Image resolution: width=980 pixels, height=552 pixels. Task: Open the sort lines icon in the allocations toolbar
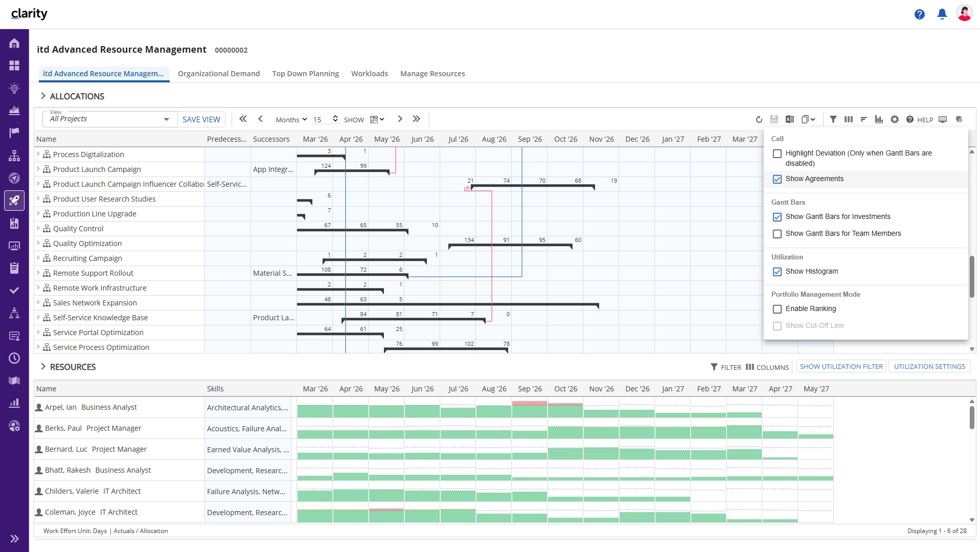coord(863,119)
